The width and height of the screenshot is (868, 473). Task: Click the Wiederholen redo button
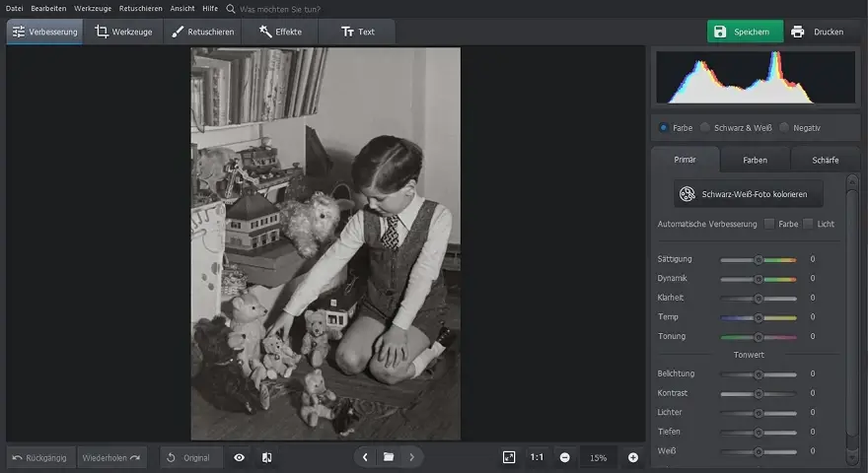tap(111, 457)
